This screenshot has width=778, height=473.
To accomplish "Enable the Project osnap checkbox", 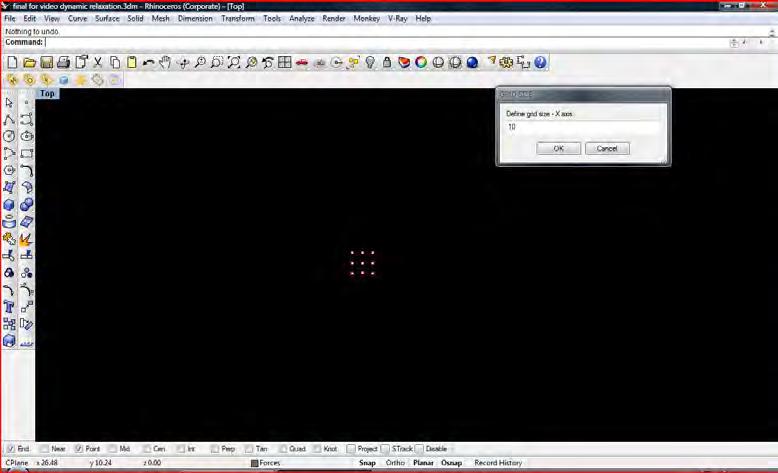I will coord(351,449).
